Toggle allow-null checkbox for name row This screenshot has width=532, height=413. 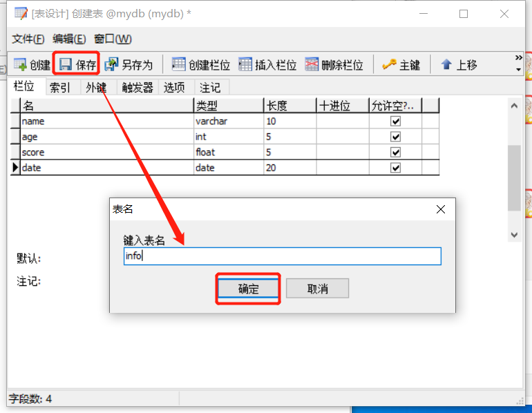coord(395,121)
